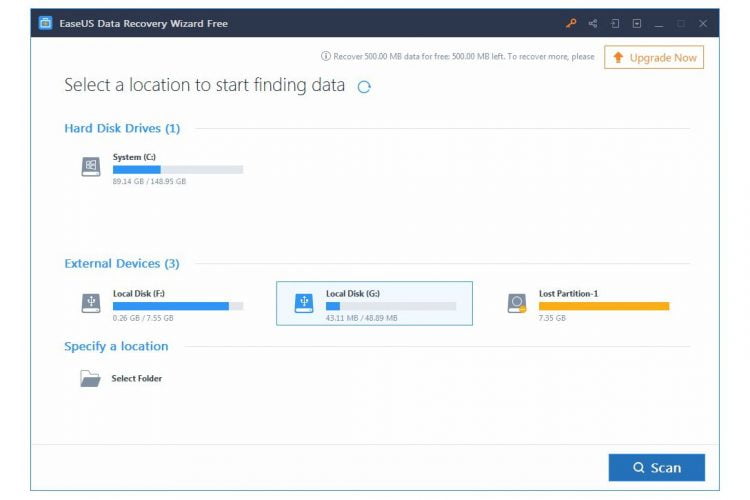Viewport: 750px width, 500px height.
Task: Click the System (C:) drive name
Action: (134, 157)
